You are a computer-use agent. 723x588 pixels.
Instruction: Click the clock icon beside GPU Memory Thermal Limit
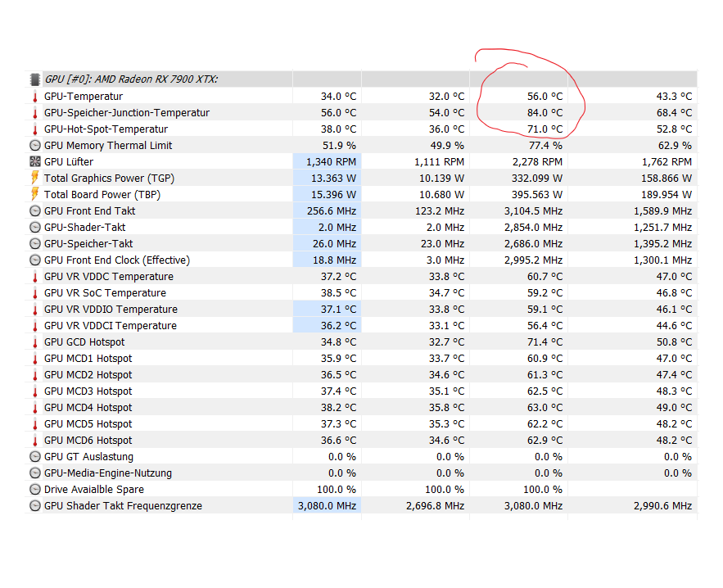pyautogui.click(x=34, y=146)
